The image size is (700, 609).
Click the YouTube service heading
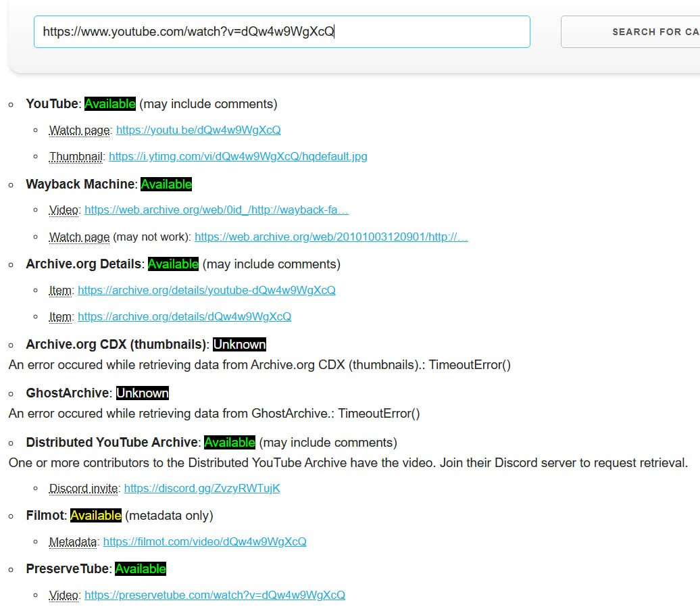(x=52, y=103)
